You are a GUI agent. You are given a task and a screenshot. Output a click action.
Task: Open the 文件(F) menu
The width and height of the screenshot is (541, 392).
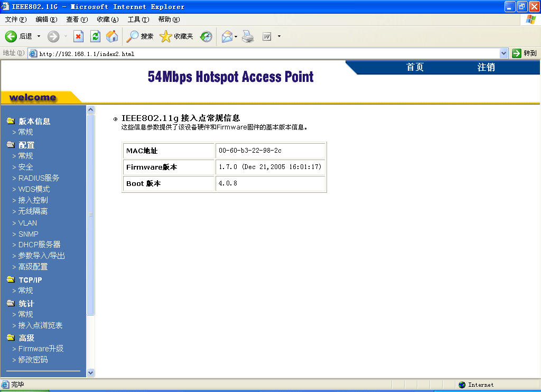[x=15, y=20]
